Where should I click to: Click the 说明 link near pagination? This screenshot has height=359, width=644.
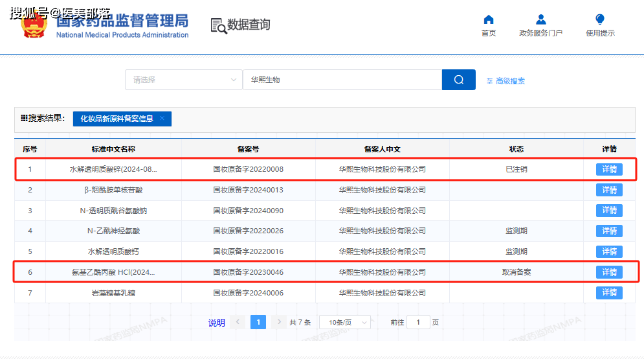(x=216, y=323)
